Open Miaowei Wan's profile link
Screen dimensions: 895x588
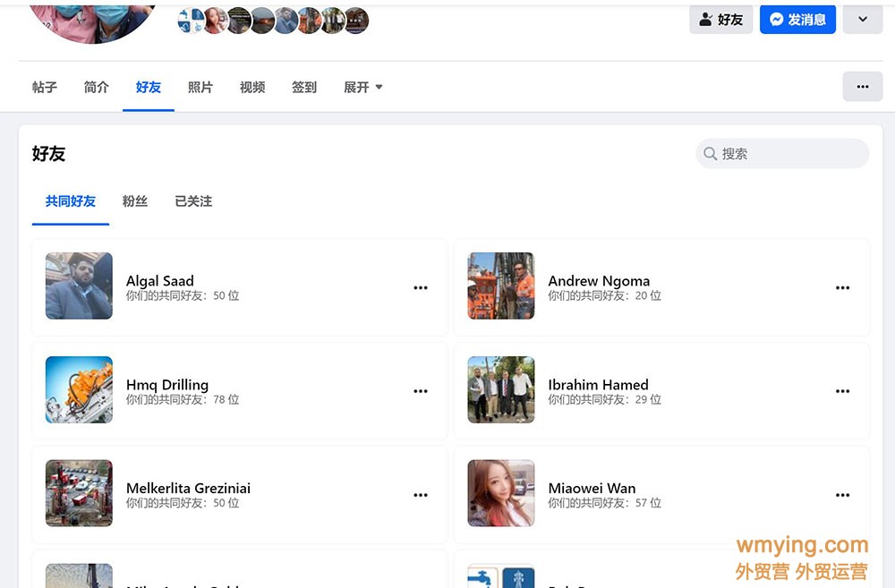[592, 488]
